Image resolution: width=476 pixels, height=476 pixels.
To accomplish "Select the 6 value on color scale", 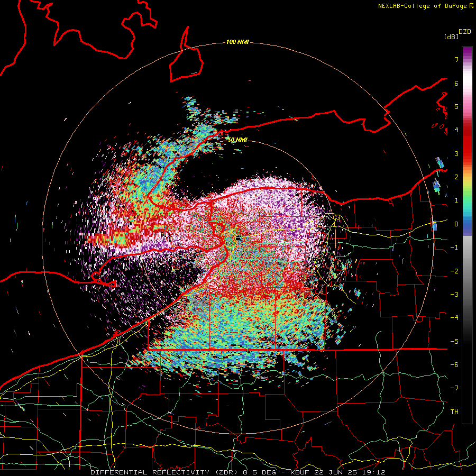I will click(456, 83).
